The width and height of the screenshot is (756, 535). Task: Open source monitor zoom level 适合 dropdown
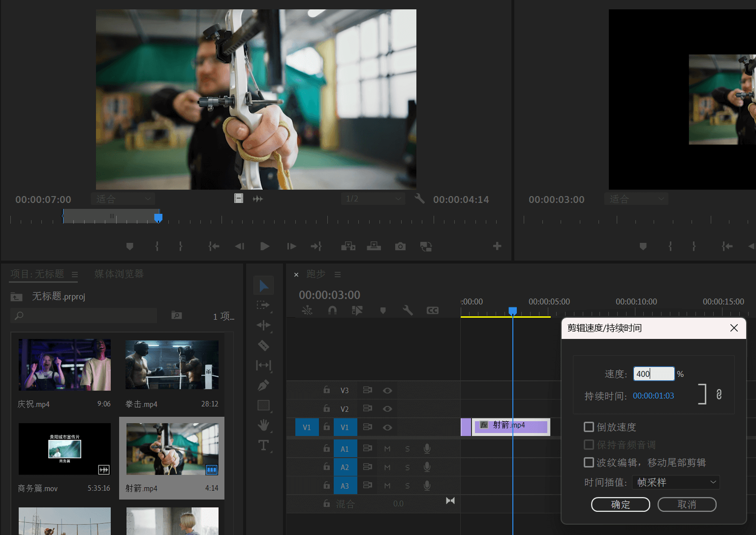click(123, 199)
